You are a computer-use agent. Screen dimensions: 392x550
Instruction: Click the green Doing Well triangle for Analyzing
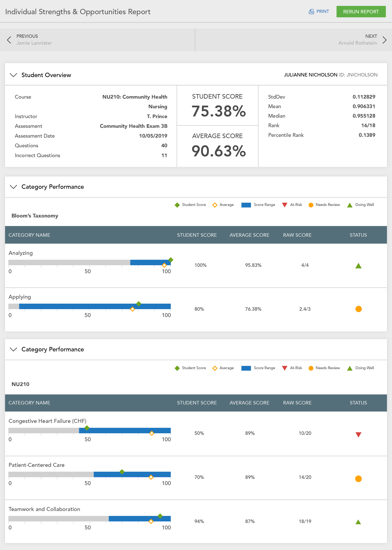pyautogui.click(x=358, y=266)
